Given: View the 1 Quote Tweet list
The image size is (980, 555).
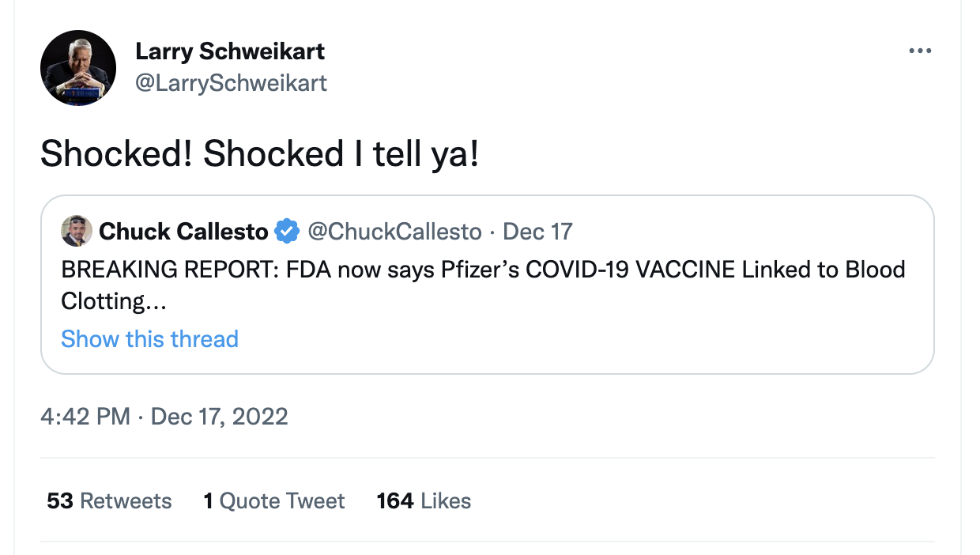Looking at the screenshot, I should (x=274, y=501).
